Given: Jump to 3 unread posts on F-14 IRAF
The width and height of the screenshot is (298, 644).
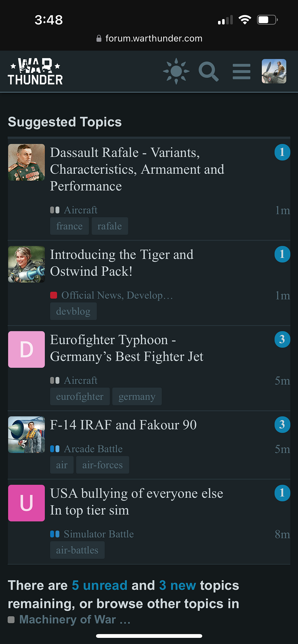Looking at the screenshot, I should point(282,425).
